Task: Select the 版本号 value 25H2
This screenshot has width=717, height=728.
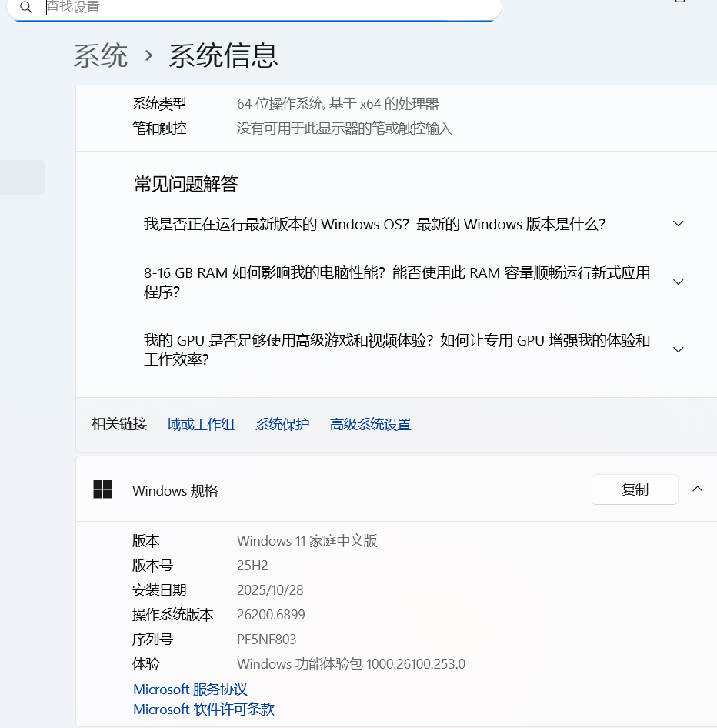Action: 251,566
